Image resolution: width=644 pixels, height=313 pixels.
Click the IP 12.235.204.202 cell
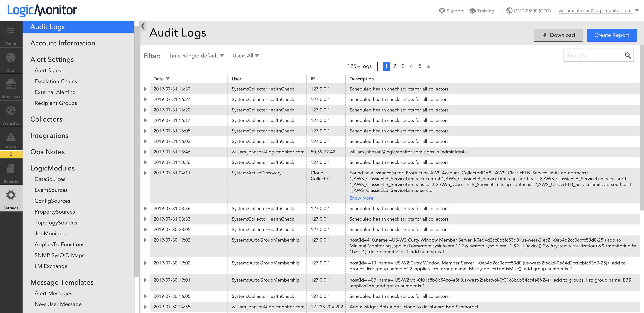tap(327, 307)
